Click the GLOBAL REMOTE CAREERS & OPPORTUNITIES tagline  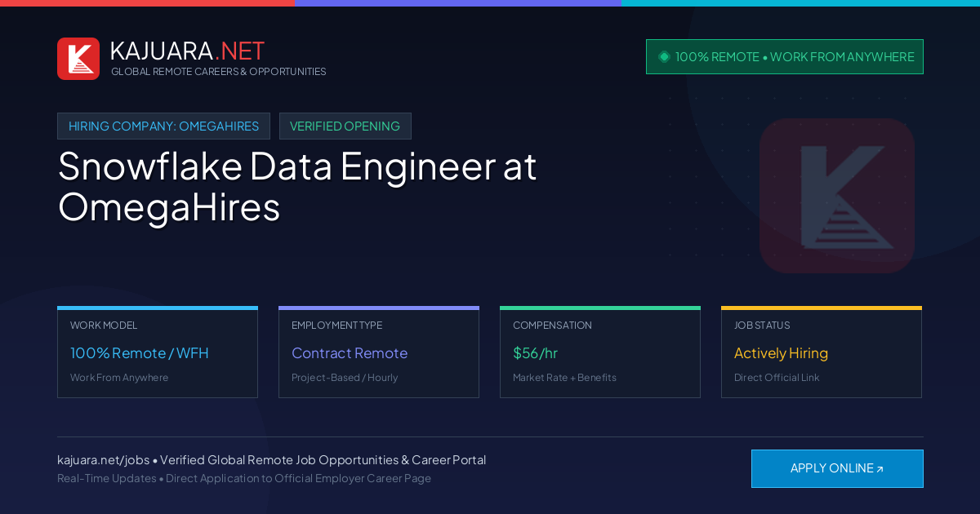click(x=218, y=72)
